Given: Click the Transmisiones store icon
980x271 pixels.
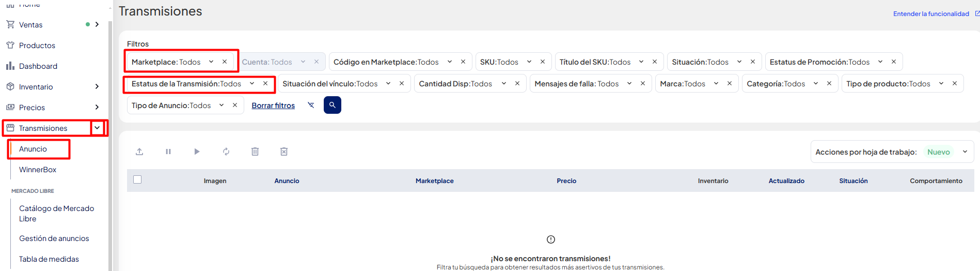Looking at the screenshot, I should [x=10, y=128].
